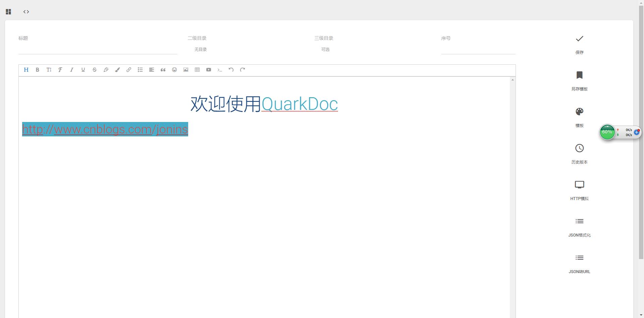This screenshot has width=644, height=318.
Task: Insert a code block
Action: (220, 70)
